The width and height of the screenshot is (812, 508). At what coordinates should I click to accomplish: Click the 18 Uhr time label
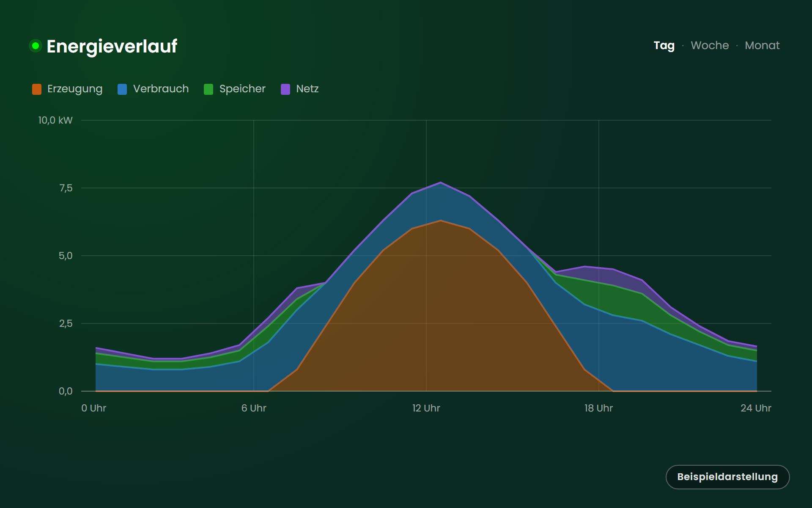(599, 408)
